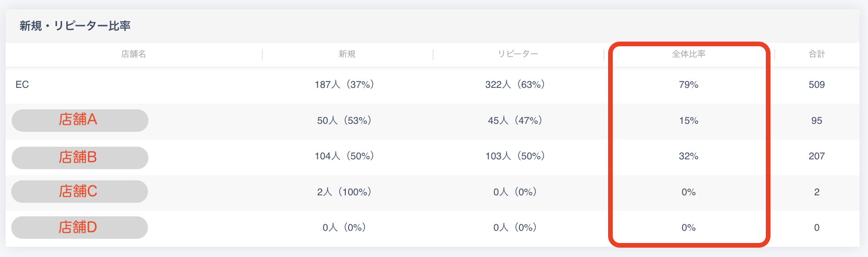Screen dimensions: 868x257
Task: Click 店舗A's 50人 (53%) cell
Action: point(344,121)
